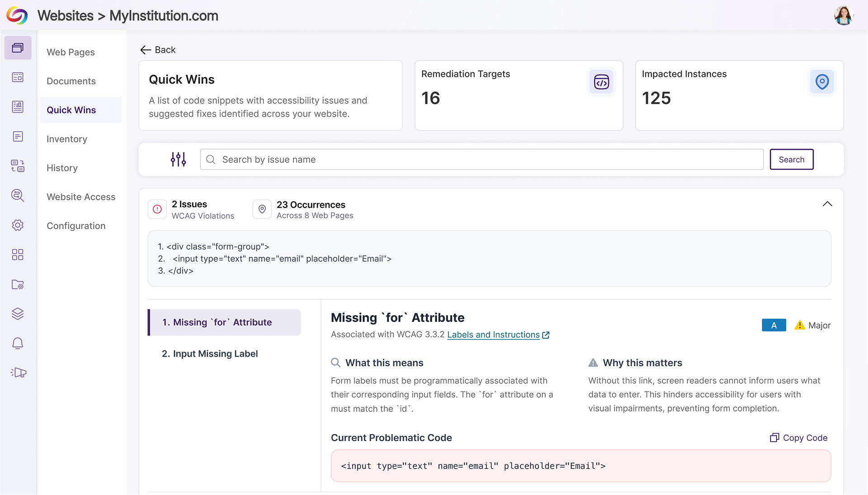Open the announcements megaphone icon at sidebar bottom

[x=19, y=372]
